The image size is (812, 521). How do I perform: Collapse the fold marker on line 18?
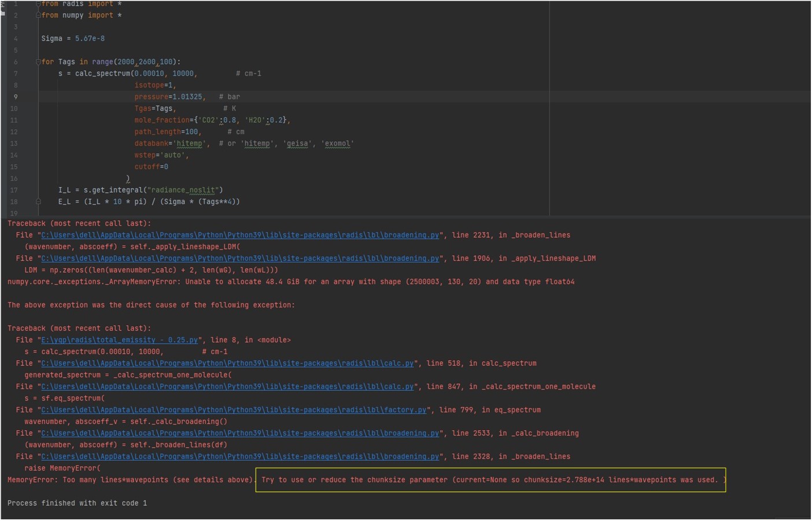click(x=37, y=201)
